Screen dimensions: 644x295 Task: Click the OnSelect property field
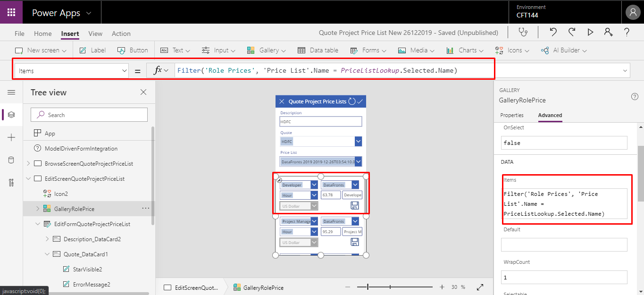[x=564, y=143]
